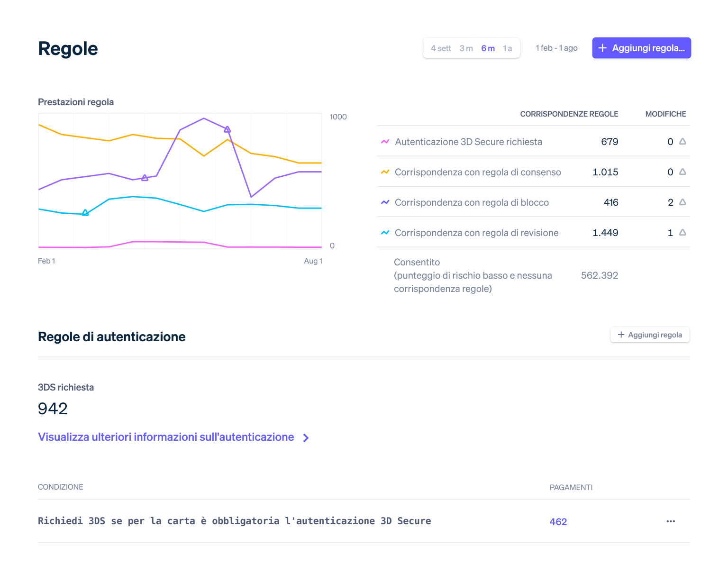
Task: Click the Prestazioni regola chart title
Action: tap(76, 102)
